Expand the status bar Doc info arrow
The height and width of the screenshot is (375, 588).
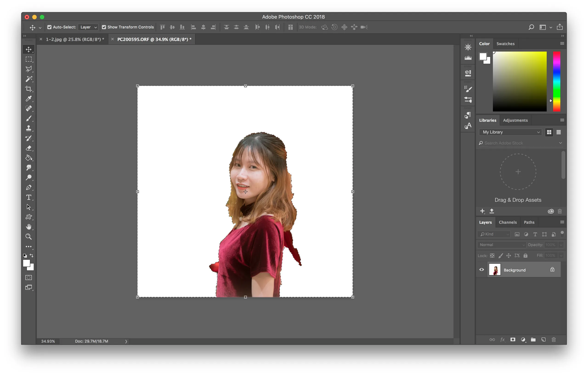click(126, 341)
